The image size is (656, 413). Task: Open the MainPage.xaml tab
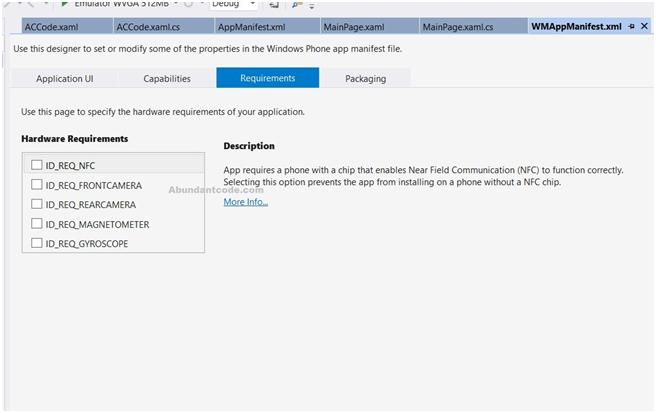370,27
